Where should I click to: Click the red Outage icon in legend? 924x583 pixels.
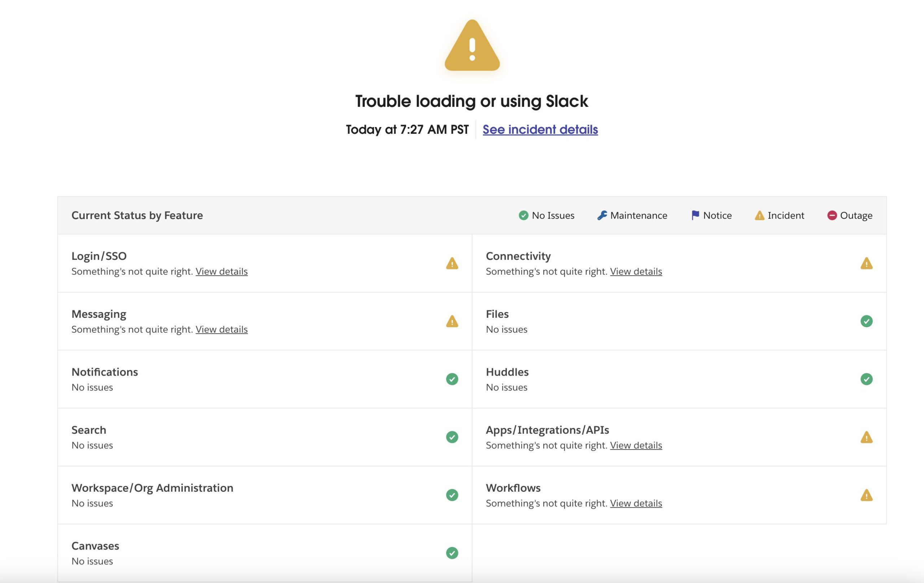(832, 215)
